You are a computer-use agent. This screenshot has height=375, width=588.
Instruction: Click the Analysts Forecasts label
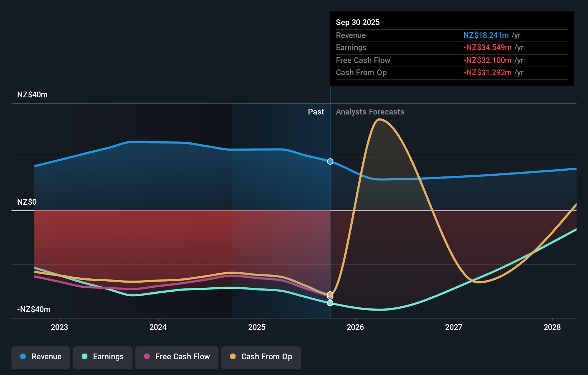[x=370, y=112]
